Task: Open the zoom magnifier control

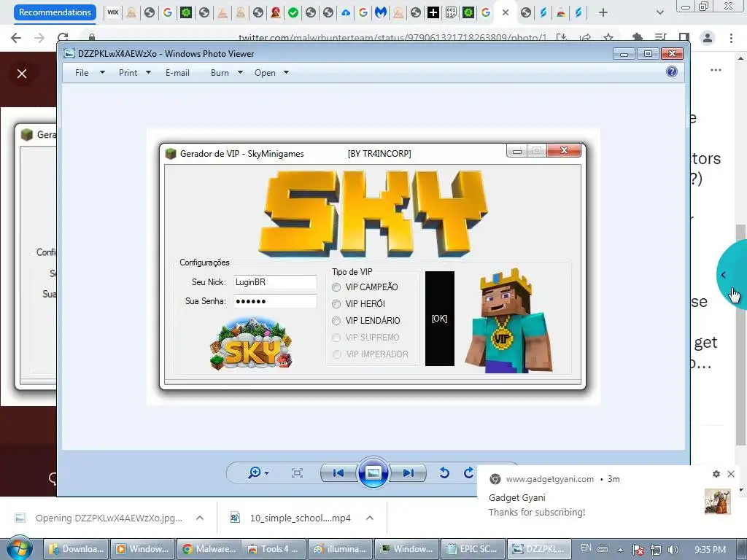Action: [x=255, y=472]
